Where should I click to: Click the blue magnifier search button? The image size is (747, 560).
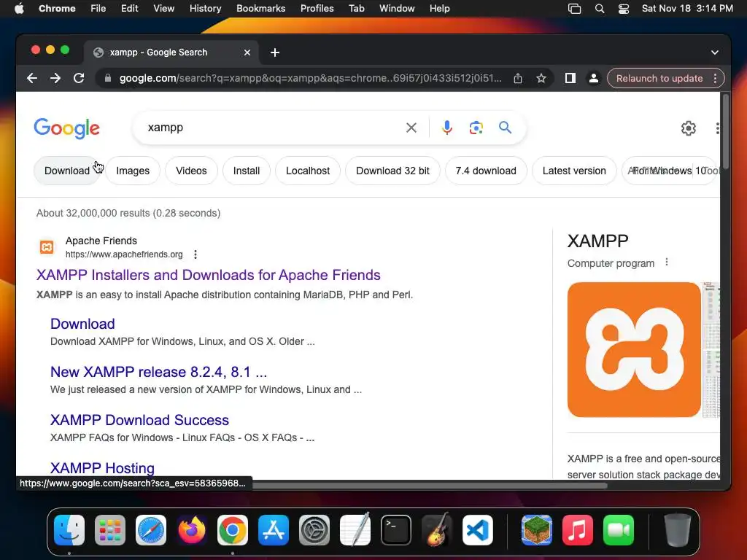click(505, 128)
